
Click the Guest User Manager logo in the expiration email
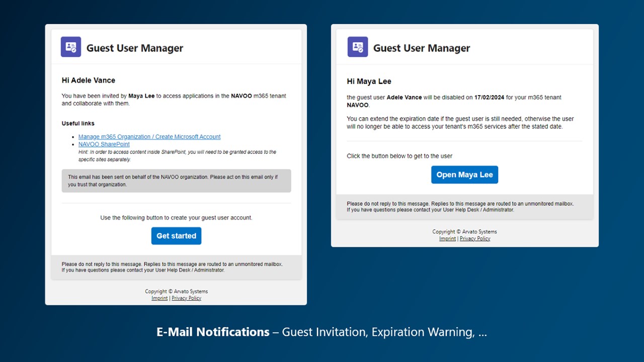(x=358, y=47)
